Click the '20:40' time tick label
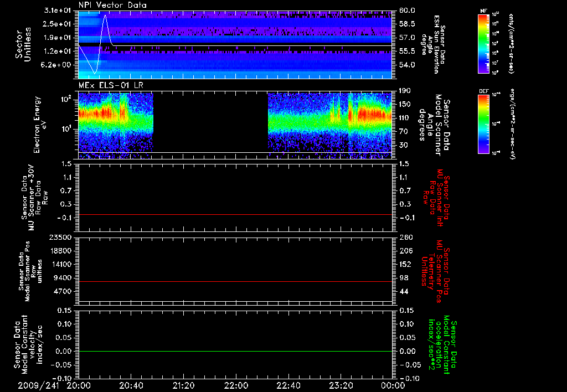This screenshot has width=567, height=392. tap(131, 385)
